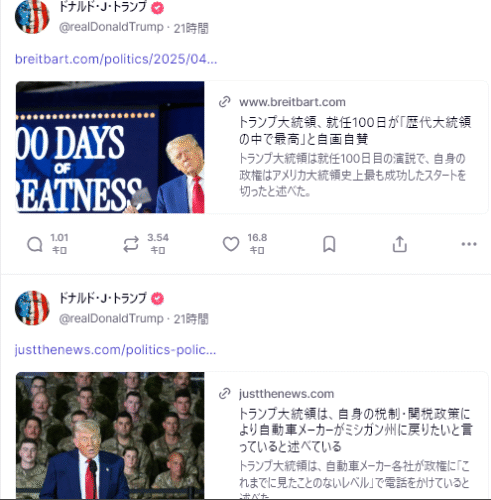Open the justthenews card headline about automakers
The image size is (491, 500).
coord(356,430)
